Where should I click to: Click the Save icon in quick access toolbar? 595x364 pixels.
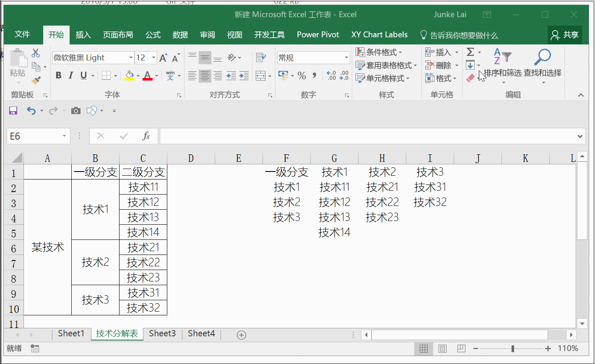(13, 111)
